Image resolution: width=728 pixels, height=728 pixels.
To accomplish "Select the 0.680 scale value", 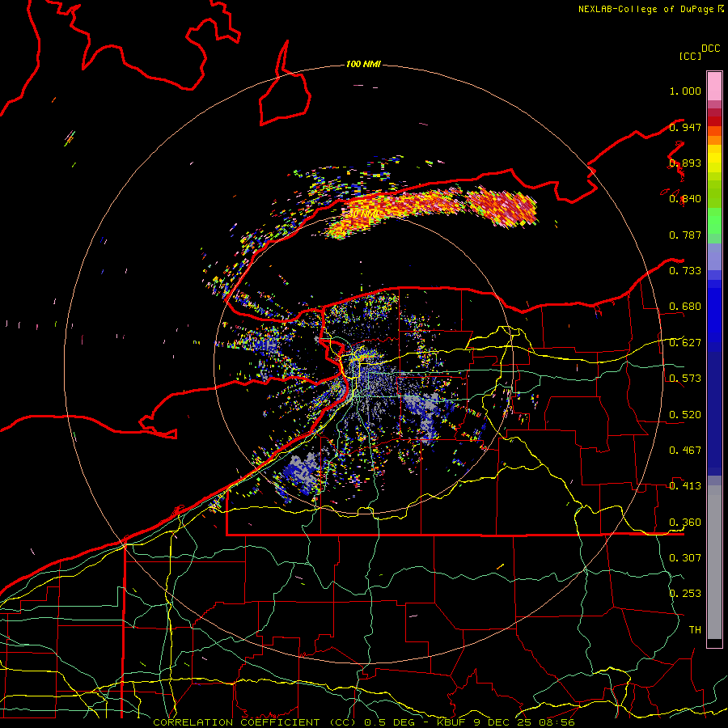I will (x=685, y=307).
